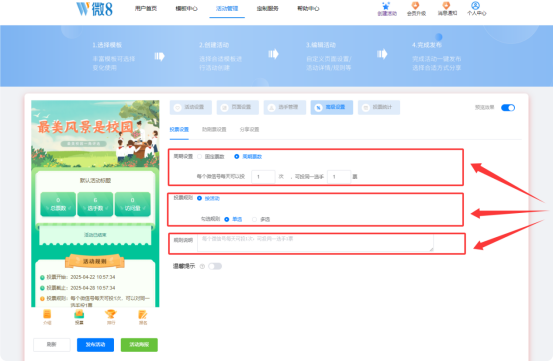Focus the daily votes per WeChat input
This screenshot has width=553, height=361.
pyautogui.click(x=263, y=177)
